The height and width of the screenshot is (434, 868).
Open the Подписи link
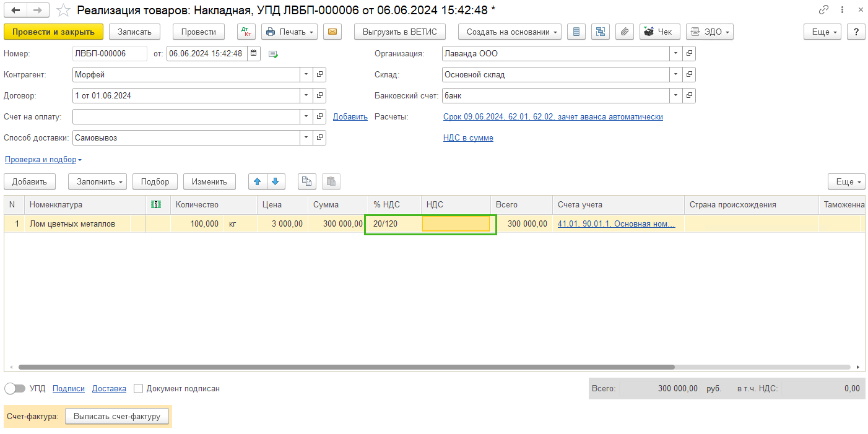click(69, 389)
